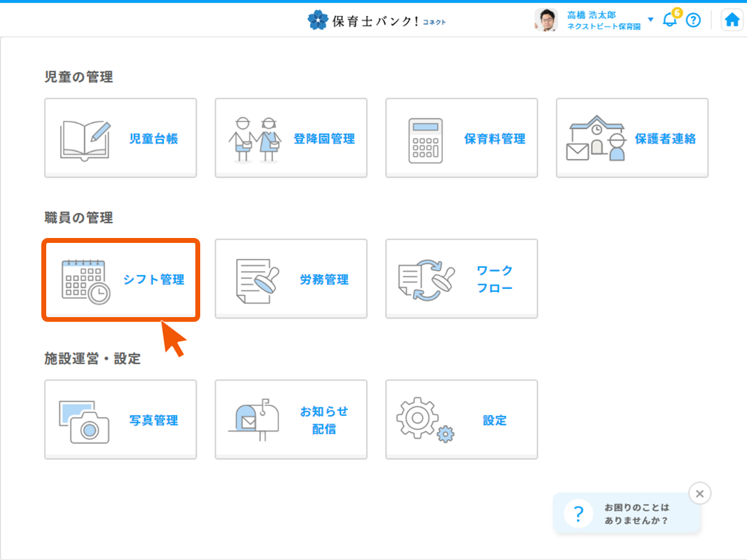Click the 保育士バンク! logo
The image size is (747, 560).
pos(377,20)
